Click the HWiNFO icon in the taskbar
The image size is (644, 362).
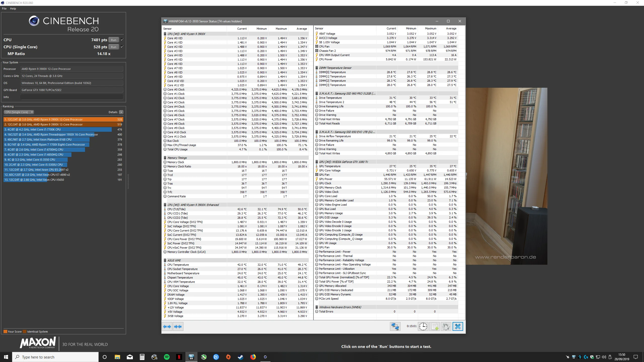191,357
